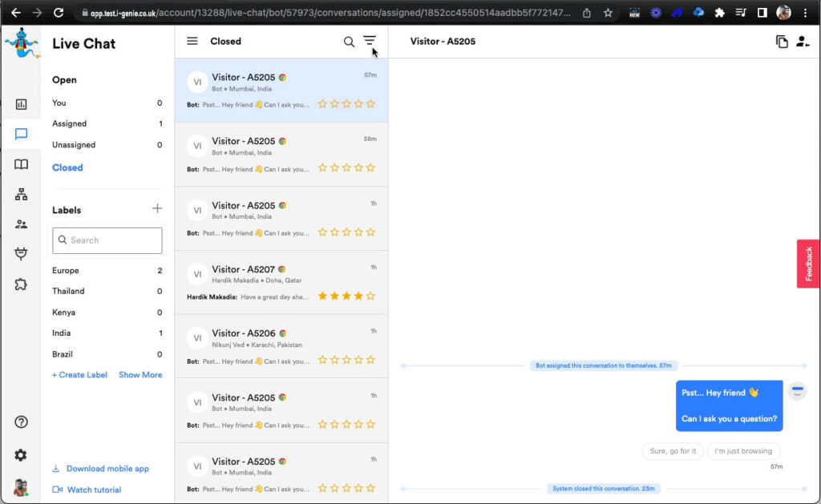The height and width of the screenshot is (504, 821).
Task: Open Visitor - A5207 conversation from Doha
Action: click(281, 282)
